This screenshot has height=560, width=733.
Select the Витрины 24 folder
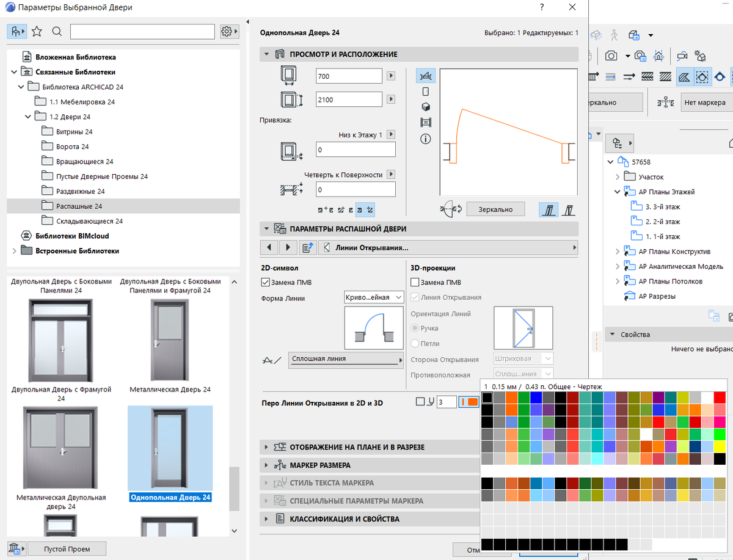point(75,132)
